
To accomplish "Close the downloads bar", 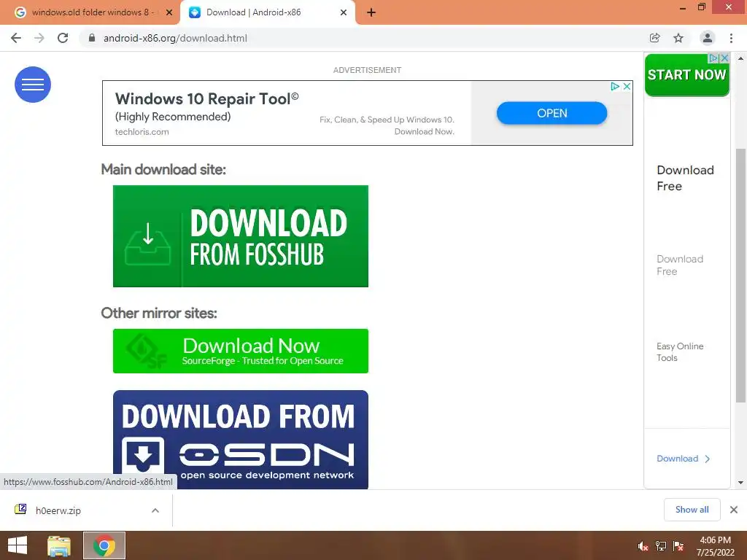I will point(734,510).
